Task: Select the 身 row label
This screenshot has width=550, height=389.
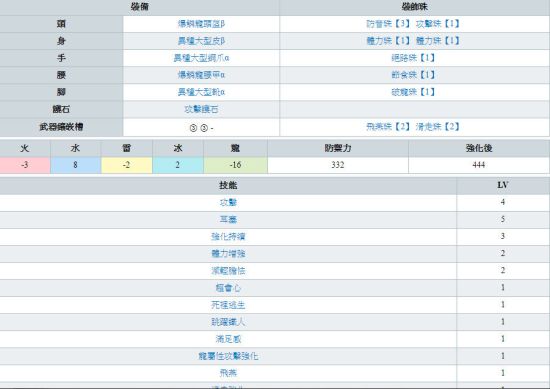Action: [61, 41]
